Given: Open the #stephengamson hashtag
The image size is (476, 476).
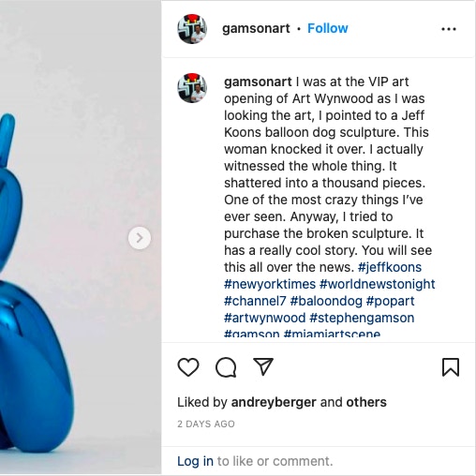Looking at the screenshot, I should click(362, 318).
